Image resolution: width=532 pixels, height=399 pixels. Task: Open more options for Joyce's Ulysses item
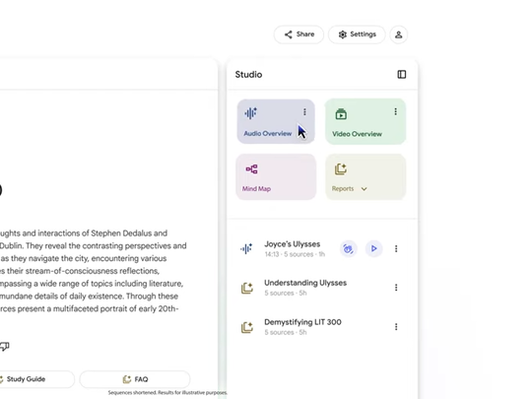pos(396,248)
